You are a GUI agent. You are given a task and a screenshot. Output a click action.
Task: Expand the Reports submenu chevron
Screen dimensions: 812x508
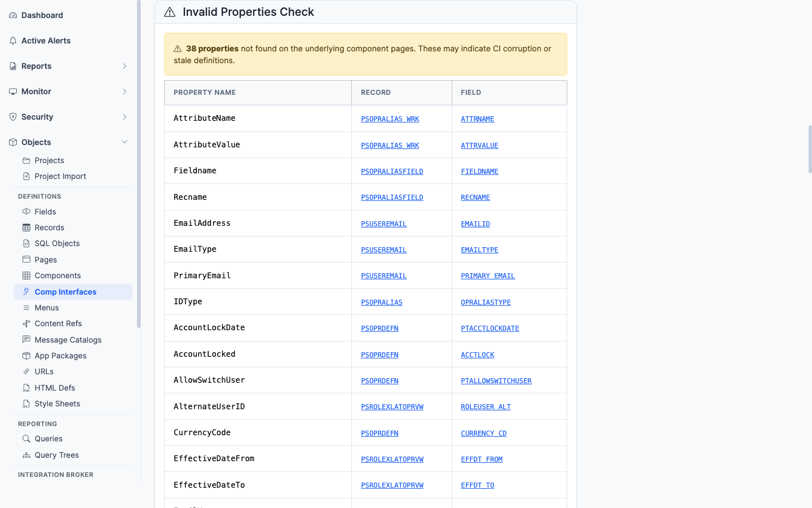pyautogui.click(x=125, y=66)
